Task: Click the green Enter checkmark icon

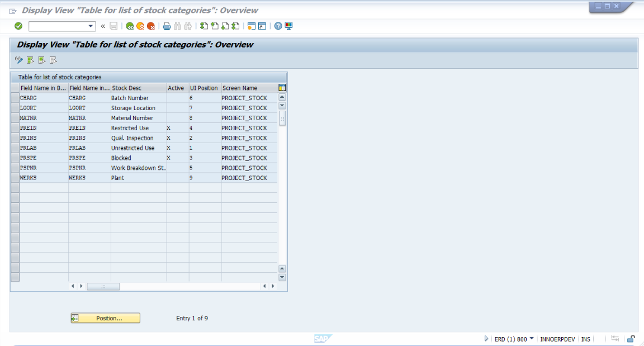Action: pyautogui.click(x=18, y=26)
